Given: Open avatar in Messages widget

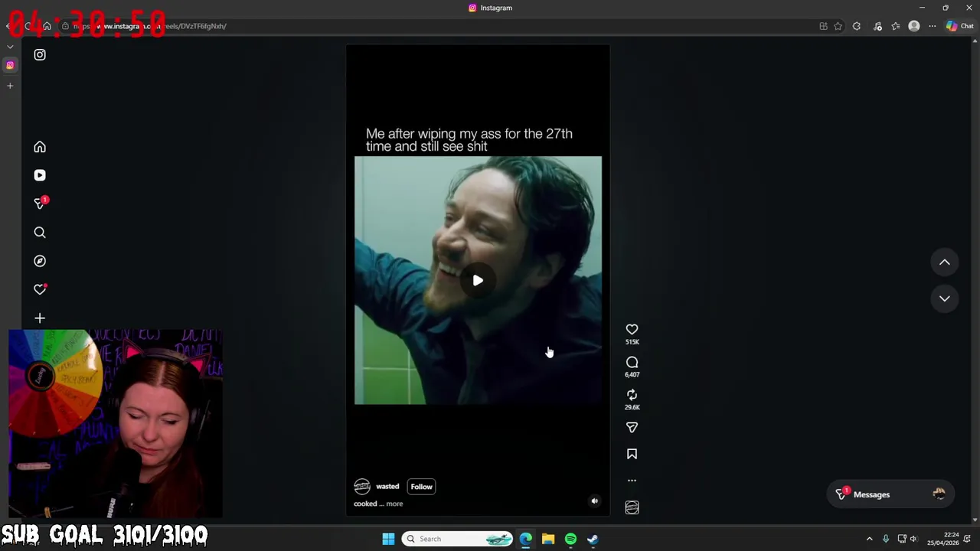Looking at the screenshot, I should [939, 494].
